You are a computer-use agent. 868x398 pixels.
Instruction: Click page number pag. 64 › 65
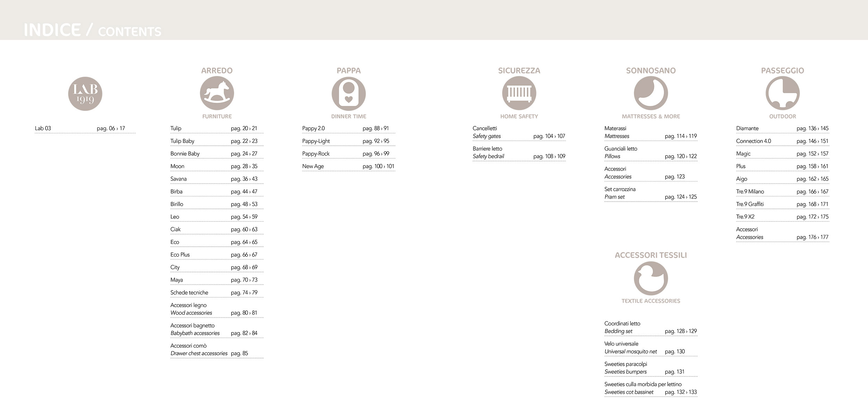(x=244, y=242)
